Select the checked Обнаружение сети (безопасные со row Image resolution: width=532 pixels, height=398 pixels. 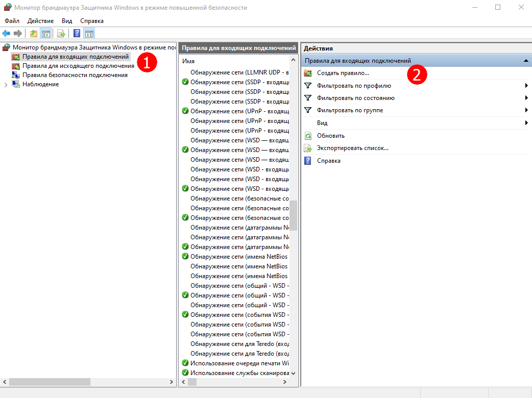coord(234,218)
